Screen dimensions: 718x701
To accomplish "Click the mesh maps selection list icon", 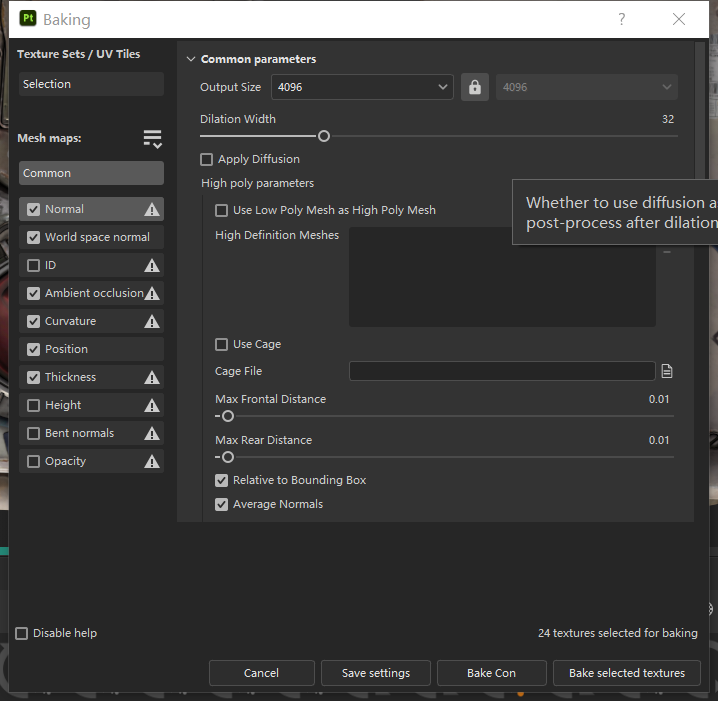I will coord(152,139).
